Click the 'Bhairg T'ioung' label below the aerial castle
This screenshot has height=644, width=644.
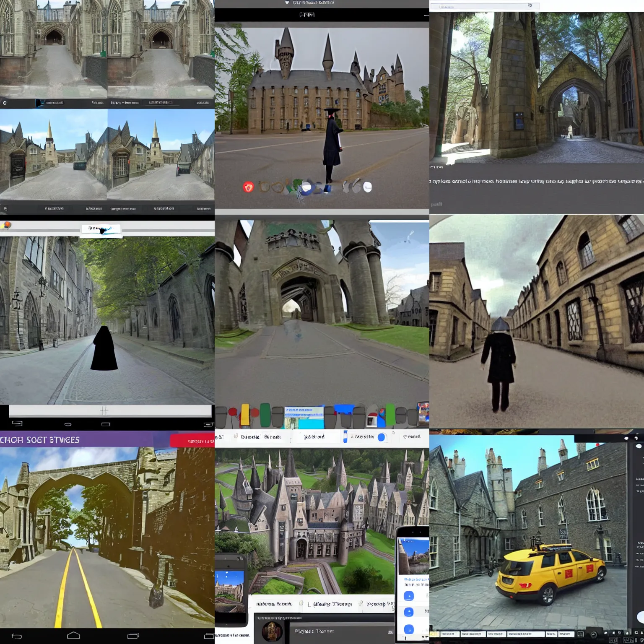(332, 604)
